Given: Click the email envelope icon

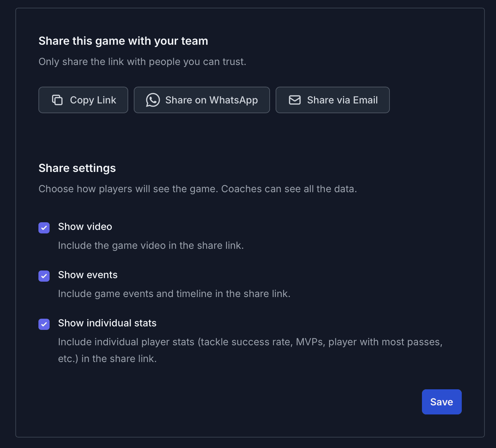Looking at the screenshot, I should [295, 100].
